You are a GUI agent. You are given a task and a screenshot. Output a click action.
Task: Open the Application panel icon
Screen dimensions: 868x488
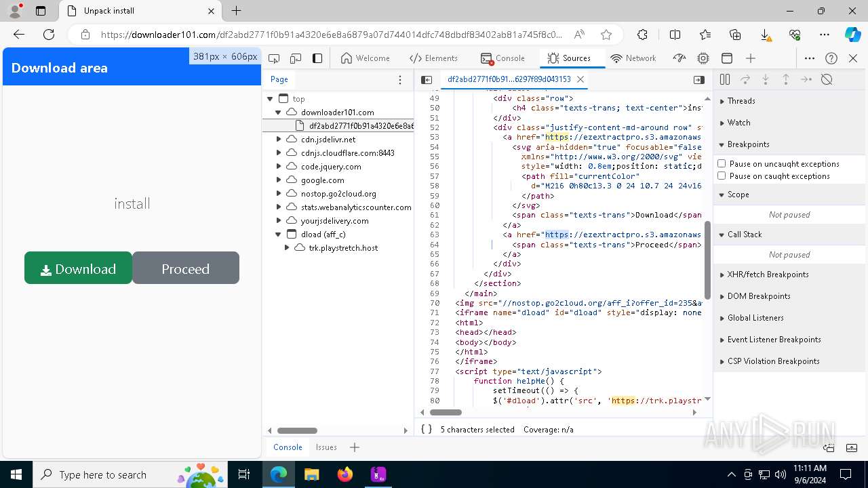pyautogui.click(x=727, y=58)
